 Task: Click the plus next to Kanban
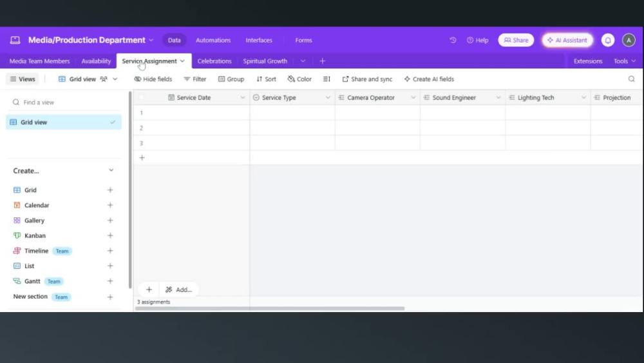click(110, 235)
